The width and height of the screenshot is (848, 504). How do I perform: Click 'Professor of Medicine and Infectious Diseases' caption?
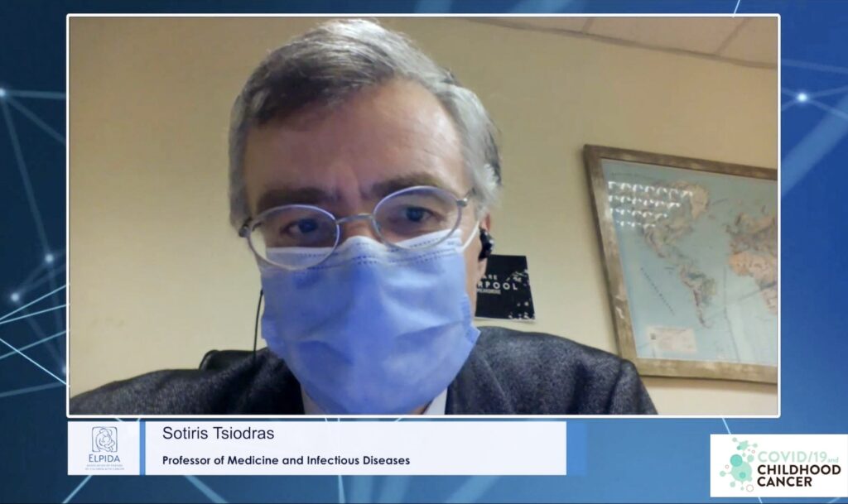pos(286,461)
